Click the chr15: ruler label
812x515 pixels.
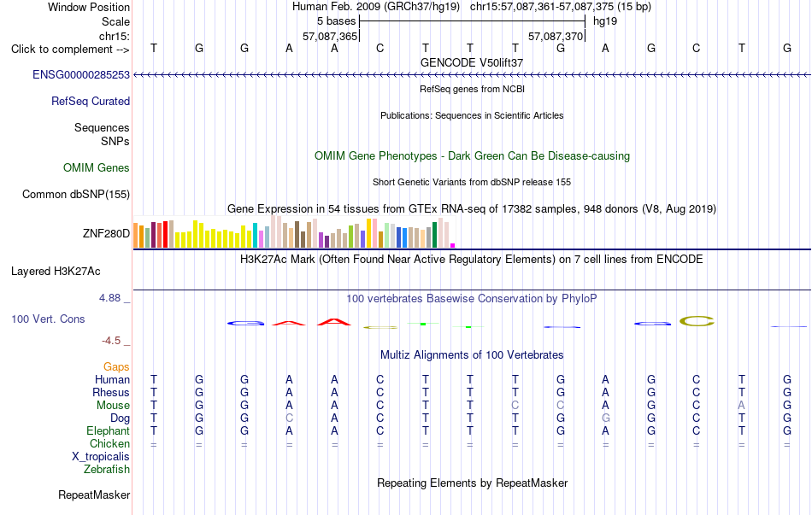tap(115, 36)
